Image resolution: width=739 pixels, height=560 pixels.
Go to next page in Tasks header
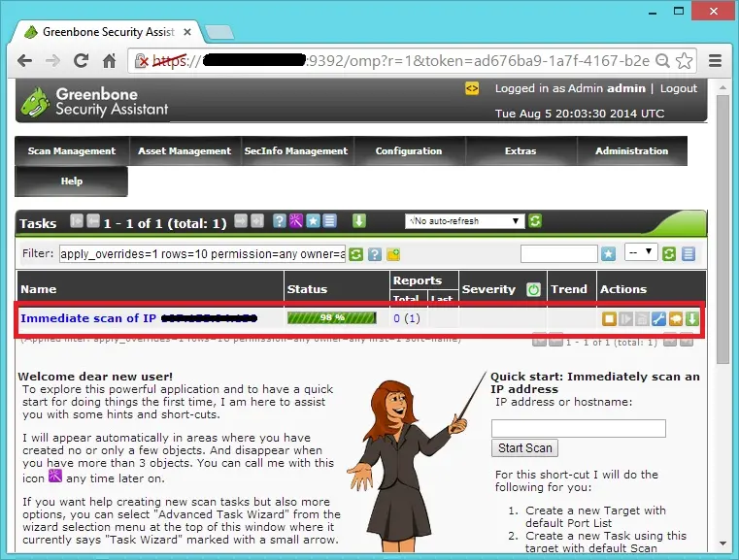(x=241, y=221)
